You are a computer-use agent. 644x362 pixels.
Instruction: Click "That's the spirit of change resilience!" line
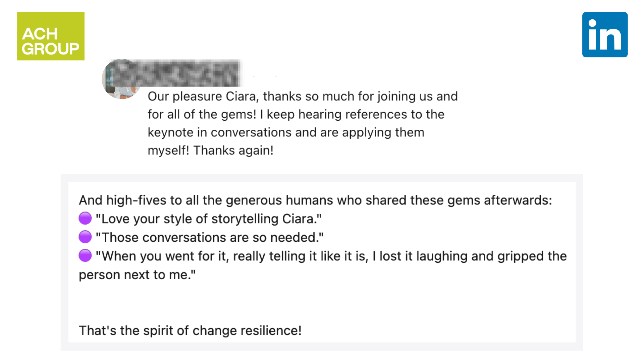190,330
